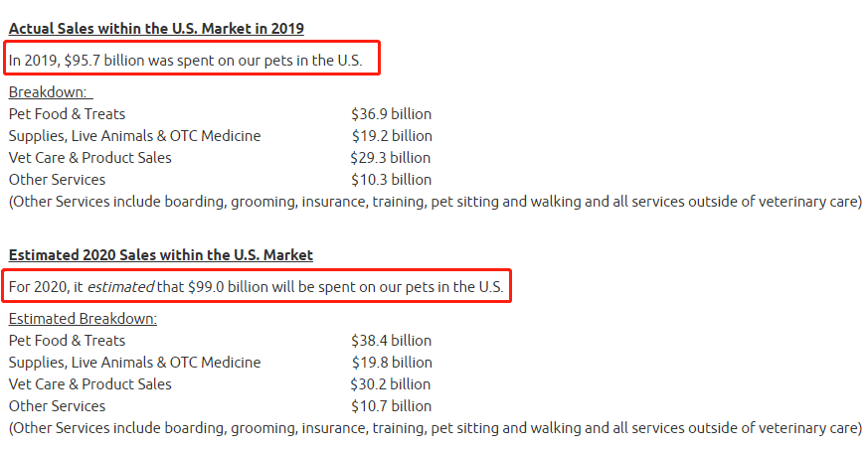The image size is (868, 451).
Task: Click "Other Services" label in the 2020 estimated list
Action: pyautogui.click(x=57, y=406)
